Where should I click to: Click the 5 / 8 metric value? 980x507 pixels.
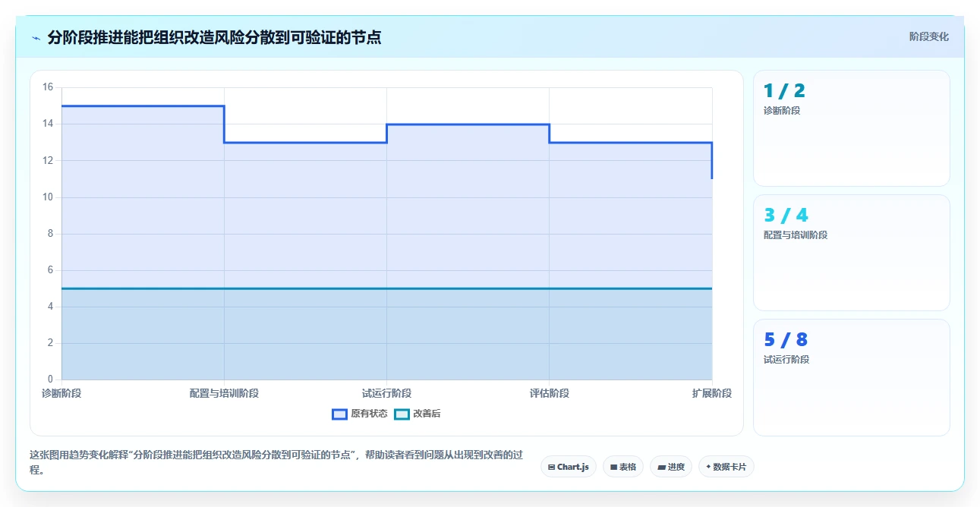tap(786, 340)
